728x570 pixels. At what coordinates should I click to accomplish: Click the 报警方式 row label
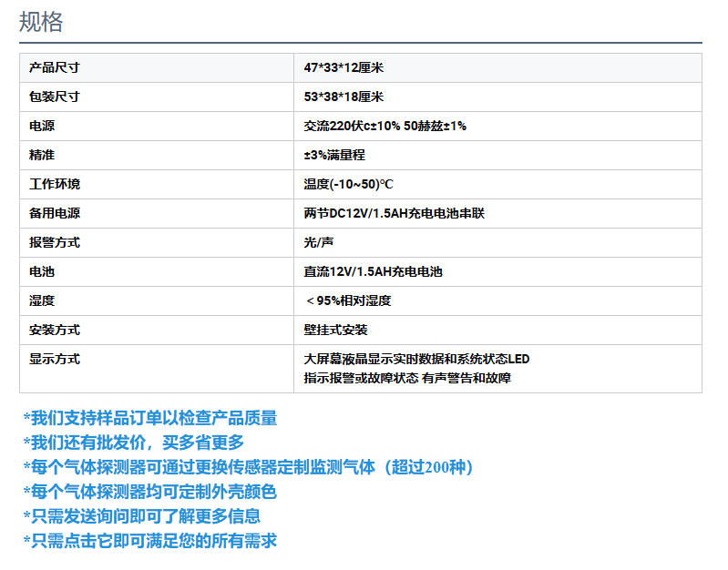point(54,242)
